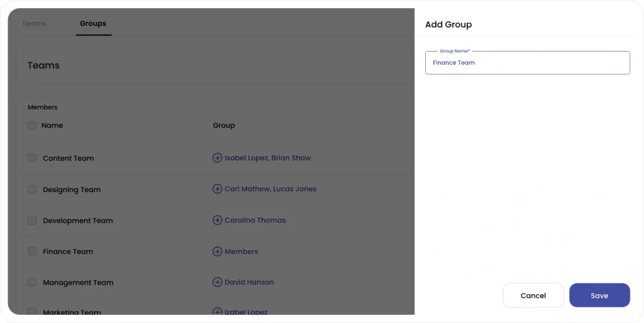Tick the Finance Team row checkbox
The image size is (644, 323).
32,251
